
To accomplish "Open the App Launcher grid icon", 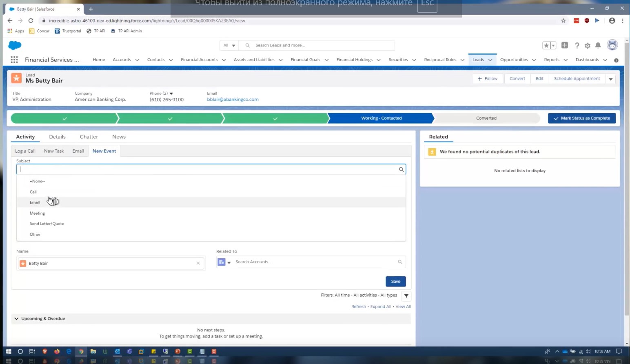I will [14, 60].
